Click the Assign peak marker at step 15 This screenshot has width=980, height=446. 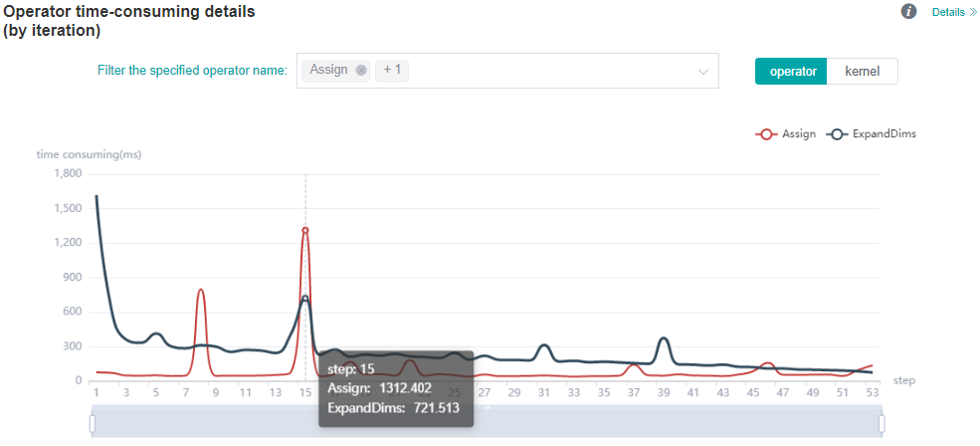(x=305, y=230)
